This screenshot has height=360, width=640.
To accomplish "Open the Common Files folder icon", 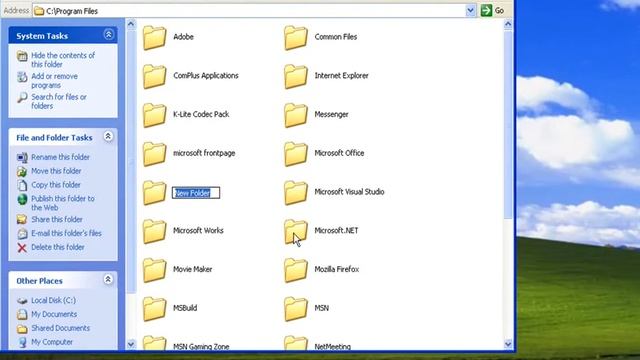I will pos(296,38).
